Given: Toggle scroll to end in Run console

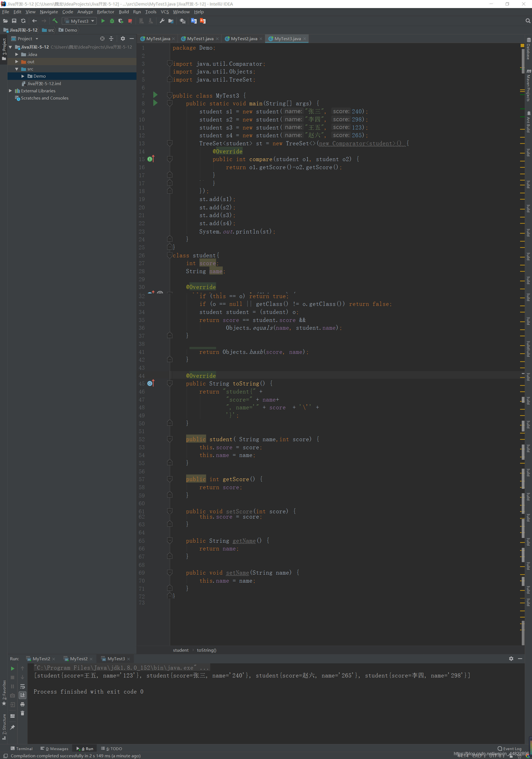Looking at the screenshot, I should (22, 695).
